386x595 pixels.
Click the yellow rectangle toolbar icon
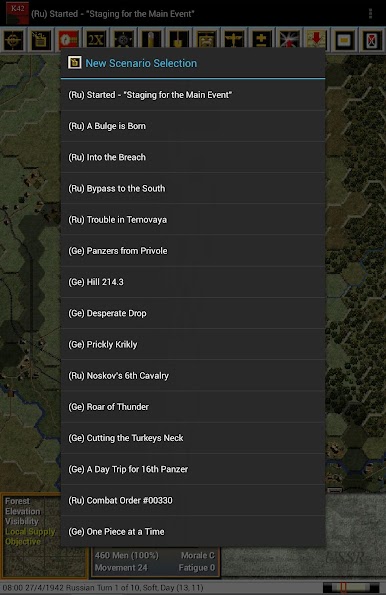344,40
